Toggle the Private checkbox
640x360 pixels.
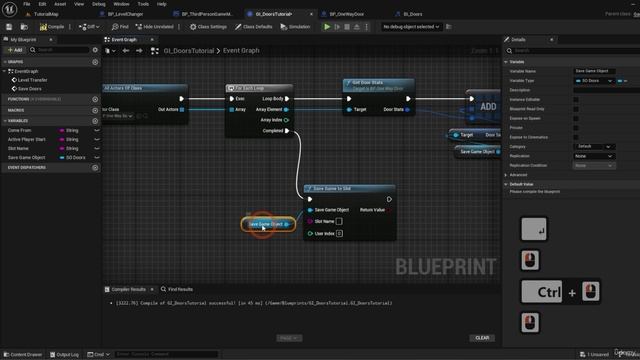pos(576,128)
